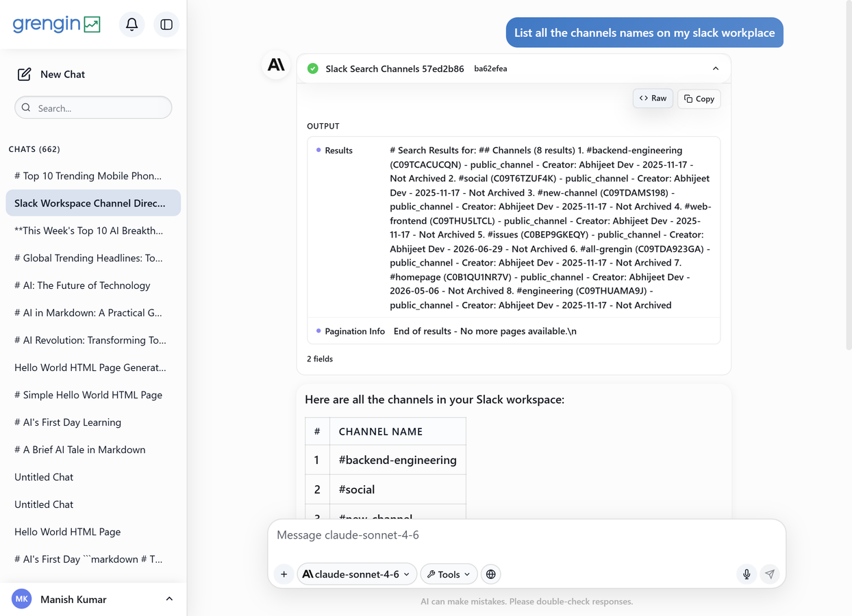This screenshot has height=616, width=852.
Task: Open This Week's Top 10 AI Breakthroughs chat
Action: 93,231
